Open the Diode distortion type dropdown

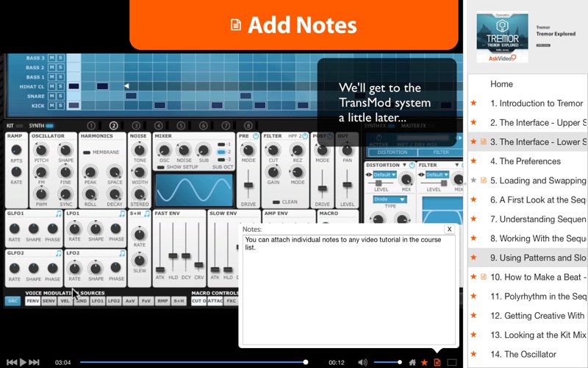[x=390, y=199]
